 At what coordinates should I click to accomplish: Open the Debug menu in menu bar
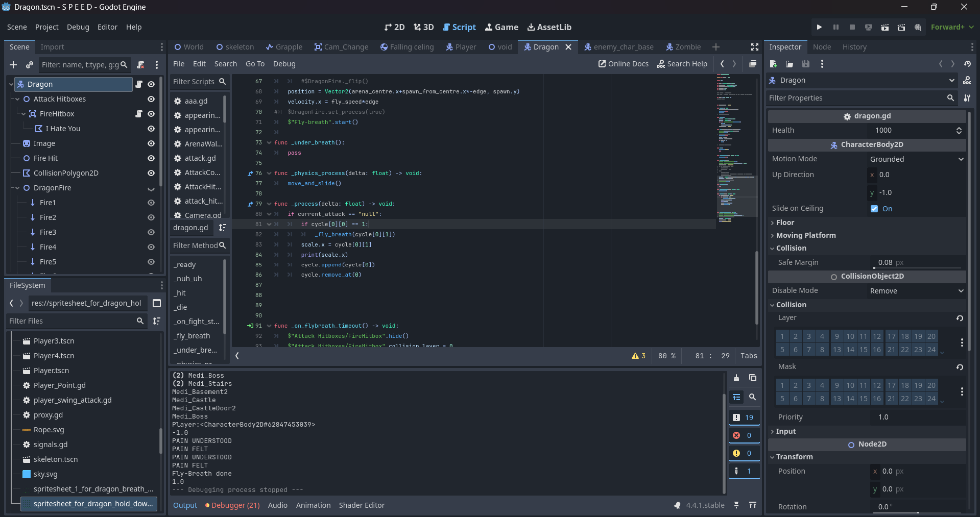78,27
